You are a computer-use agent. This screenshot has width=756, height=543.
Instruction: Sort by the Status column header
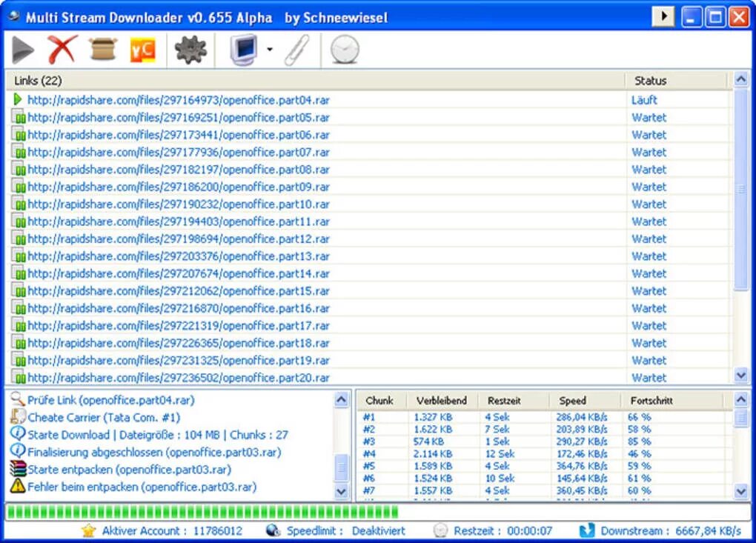point(676,81)
